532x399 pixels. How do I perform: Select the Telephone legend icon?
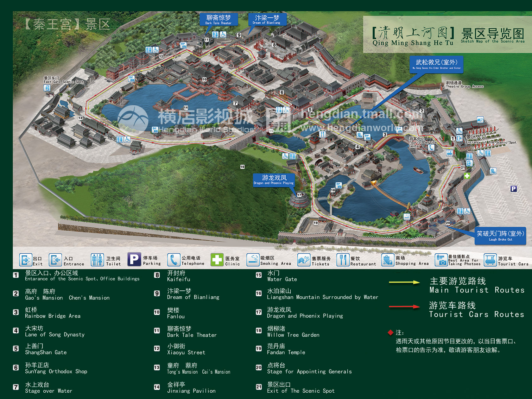point(174,260)
